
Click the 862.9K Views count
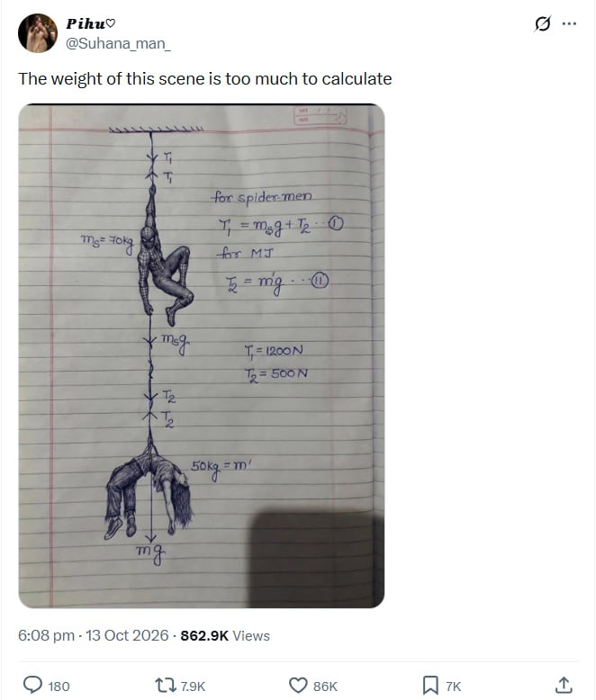click(x=225, y=635)
